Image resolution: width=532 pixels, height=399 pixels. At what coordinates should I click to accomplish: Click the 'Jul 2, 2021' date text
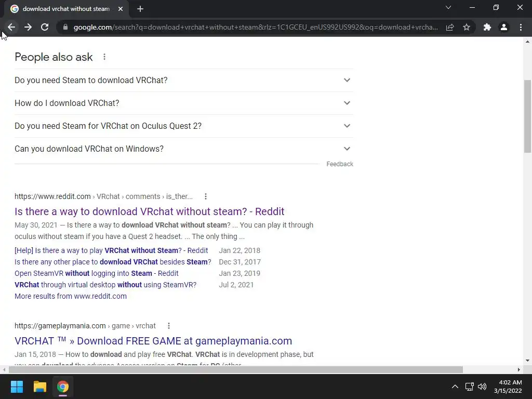pos(236,285)
